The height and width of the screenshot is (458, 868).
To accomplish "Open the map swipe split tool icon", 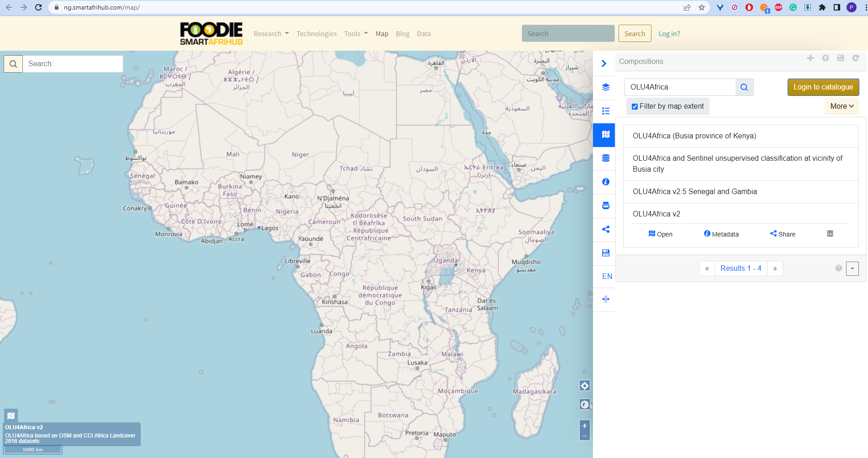I will pos(605,299).
